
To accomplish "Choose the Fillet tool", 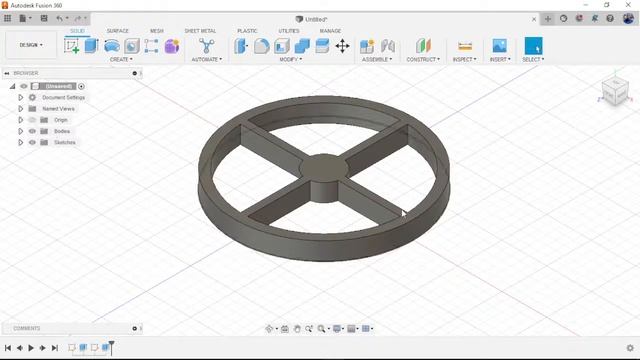I will [x=262, y=46].
